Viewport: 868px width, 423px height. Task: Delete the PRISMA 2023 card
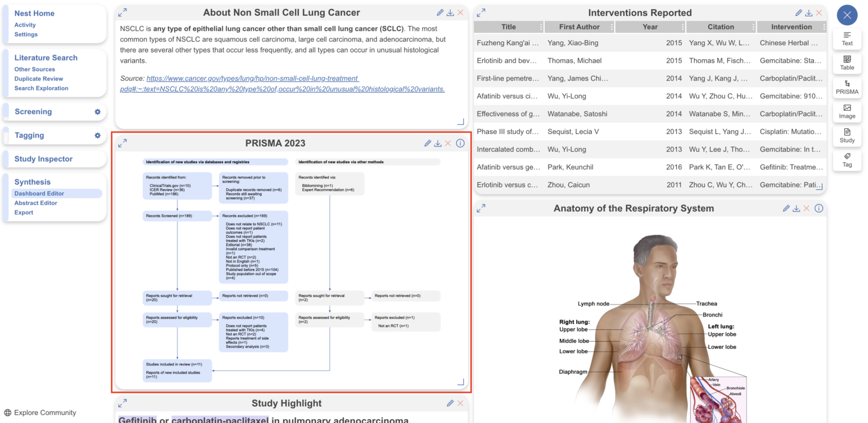pos(448,143)
